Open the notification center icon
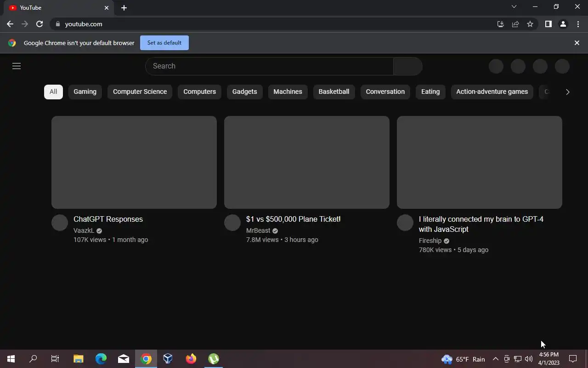This screenshot has height=368, width=588. pyautogui.click(x=573, y=359)
